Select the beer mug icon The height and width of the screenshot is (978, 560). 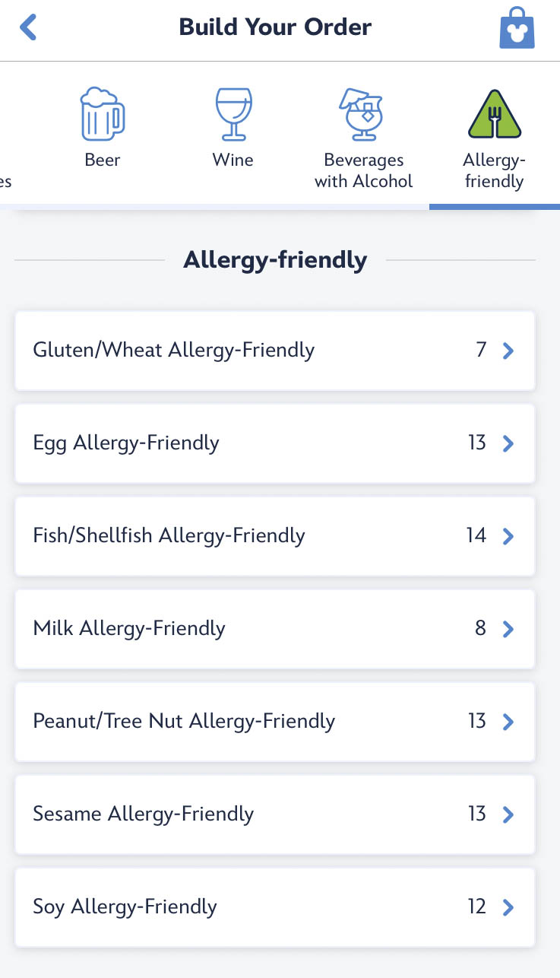tap(102, 115)
